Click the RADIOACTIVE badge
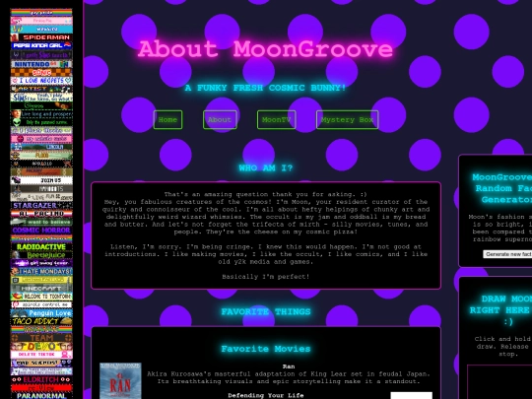This screenshot has height=399, width=532. [x=41, y=246]
